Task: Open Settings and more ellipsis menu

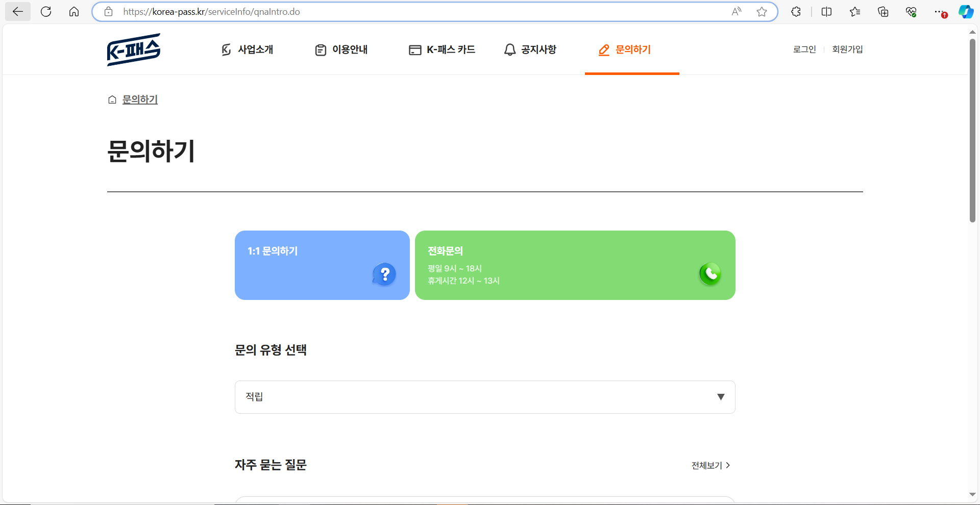Action: click(x=940, y=12)
